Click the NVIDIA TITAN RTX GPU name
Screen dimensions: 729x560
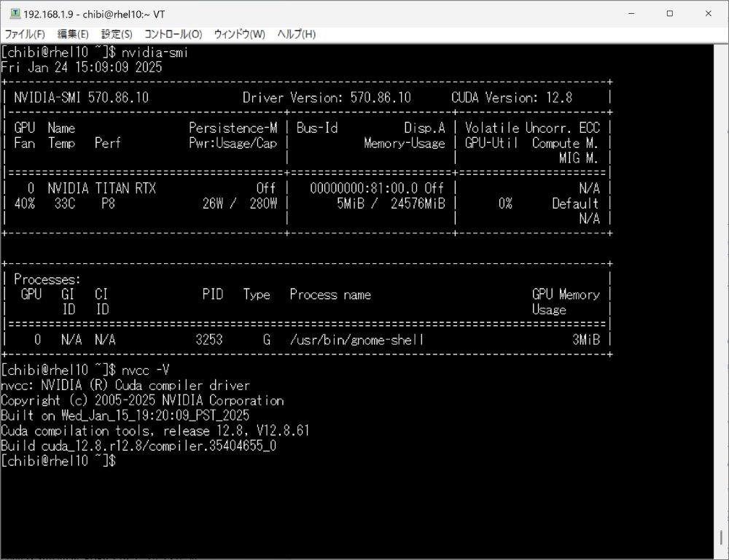tap(102, 188)
